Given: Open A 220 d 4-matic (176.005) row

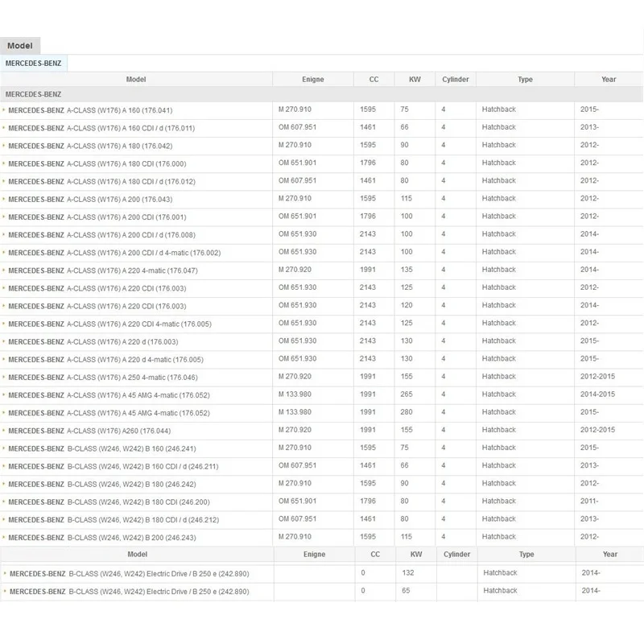Looking at the screenshot, I should click(105, 360).
